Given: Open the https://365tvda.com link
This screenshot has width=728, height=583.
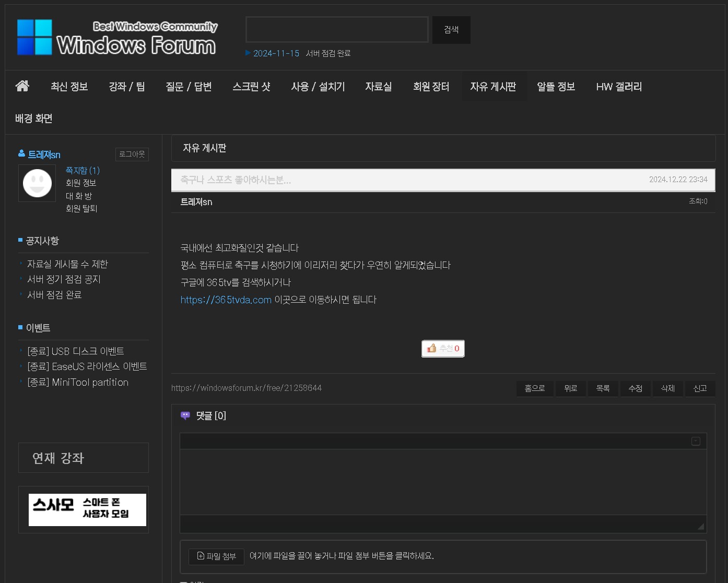Looking at the screenshot, I should click(x=226, y=300).
